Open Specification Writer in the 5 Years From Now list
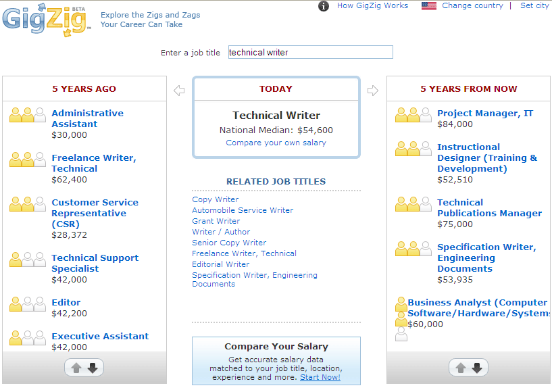Image resolution: width=552 pixels, height=392 pixels. (x=486, y=258)
